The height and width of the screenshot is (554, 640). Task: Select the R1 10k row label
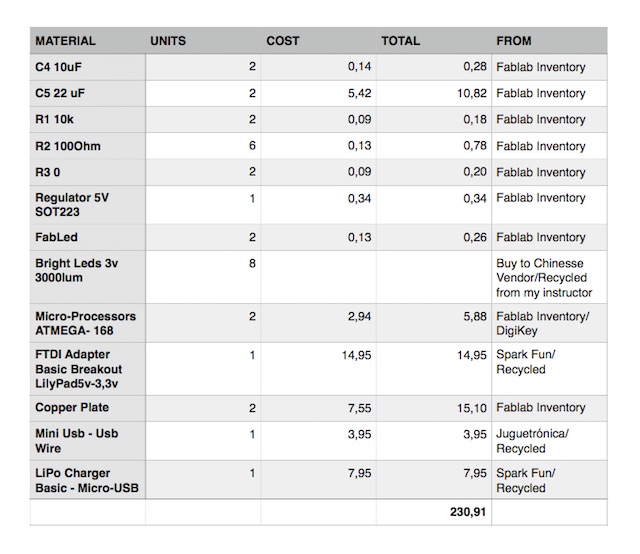(87, 120)
